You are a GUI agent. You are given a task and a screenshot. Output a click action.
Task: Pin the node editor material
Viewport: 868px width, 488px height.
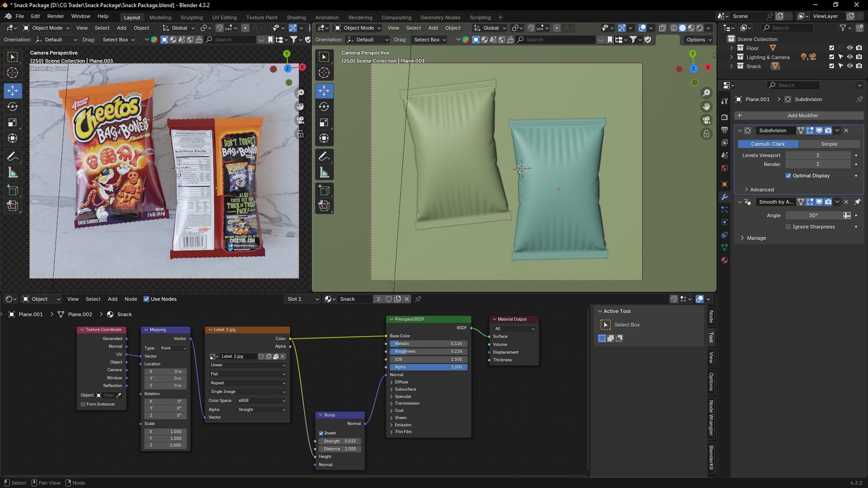click(418, 299)
